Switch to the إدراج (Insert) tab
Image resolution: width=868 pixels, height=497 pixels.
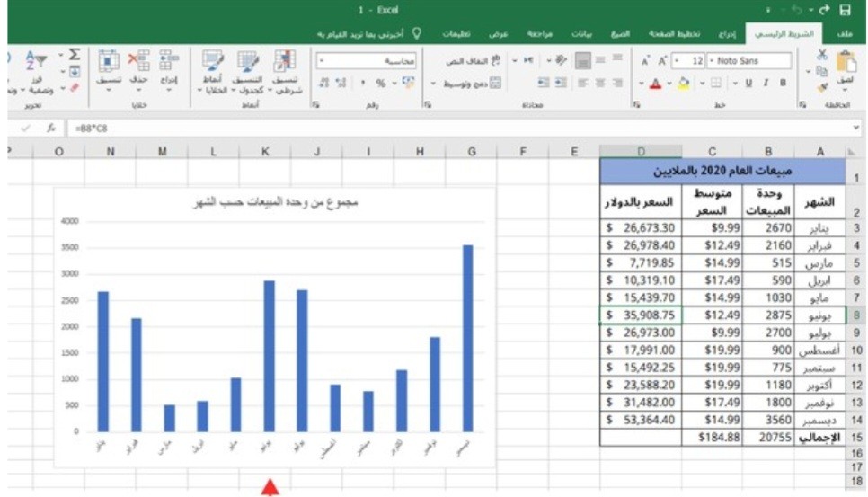pyautogui.click(x=726, y=33)
